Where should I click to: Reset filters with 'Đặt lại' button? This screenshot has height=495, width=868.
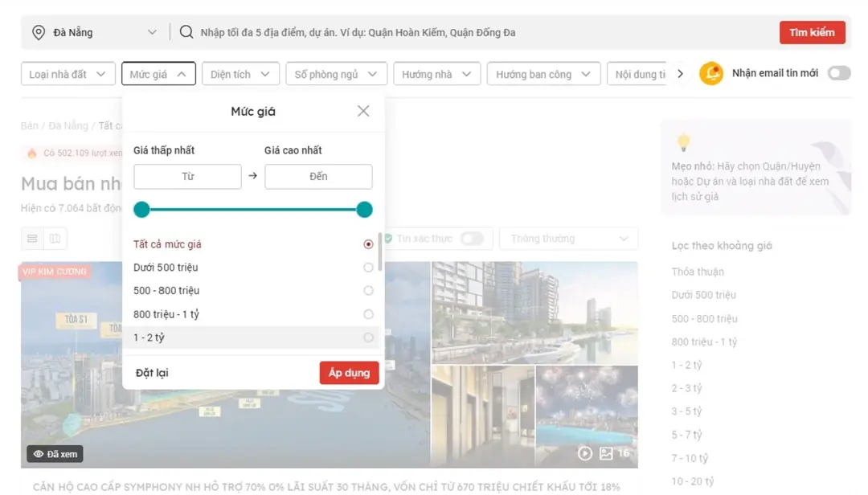click(150, 372)
